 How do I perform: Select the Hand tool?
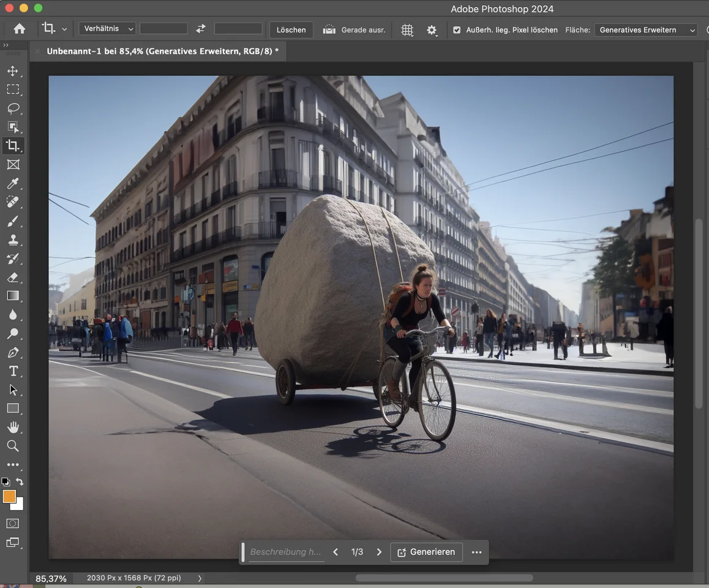point(13,427)
